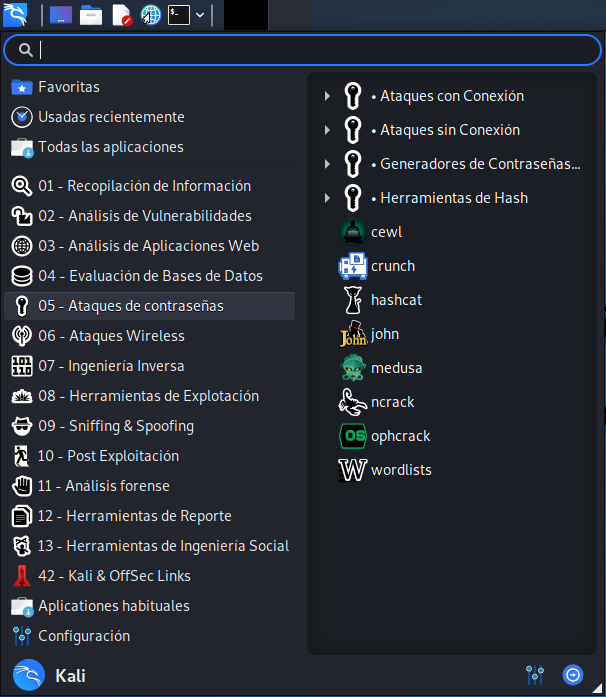Open the file manager from top panel
This screenshot has height=697, width=606.
[x=91, y=15]
